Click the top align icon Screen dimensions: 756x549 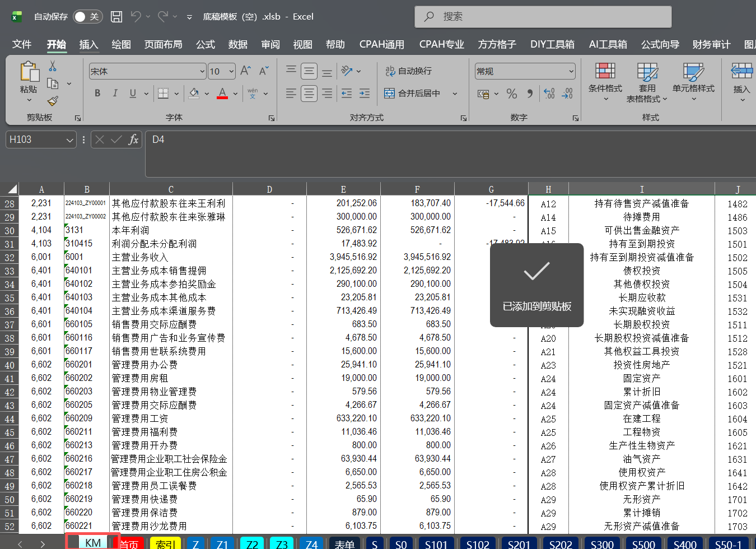pyautogui.click(x=291, y=71)
